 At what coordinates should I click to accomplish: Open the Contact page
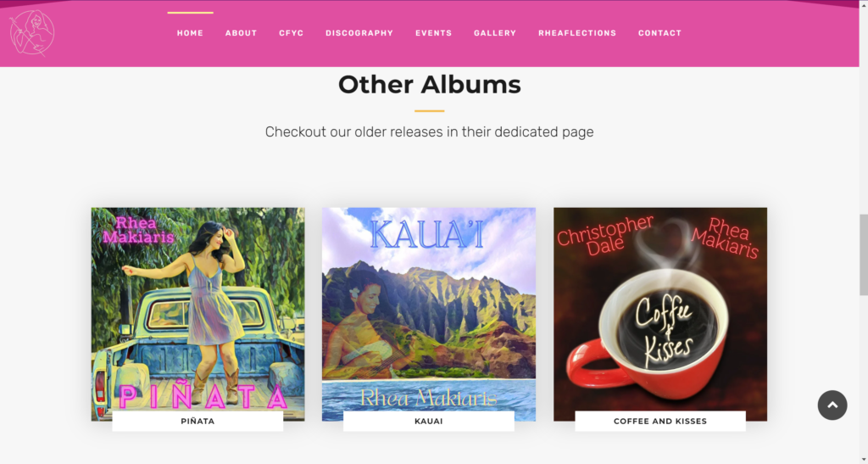(x=659, y=33)
